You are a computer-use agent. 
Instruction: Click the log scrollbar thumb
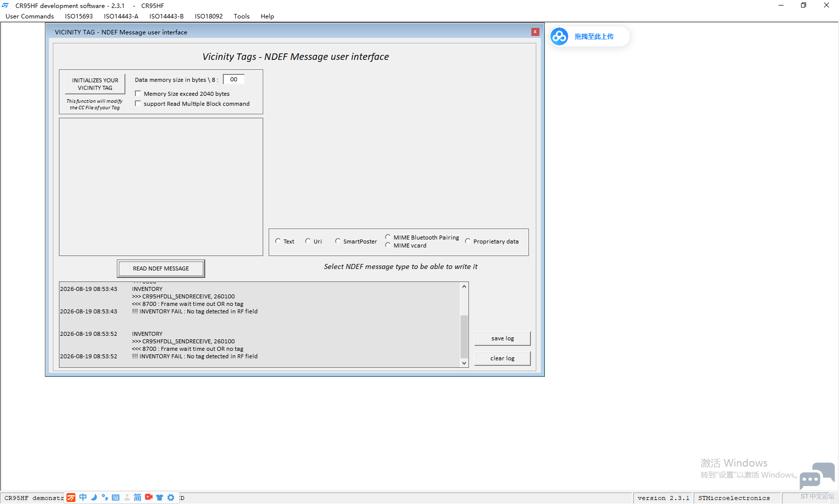pyautogui.click(x=464, y=337)
